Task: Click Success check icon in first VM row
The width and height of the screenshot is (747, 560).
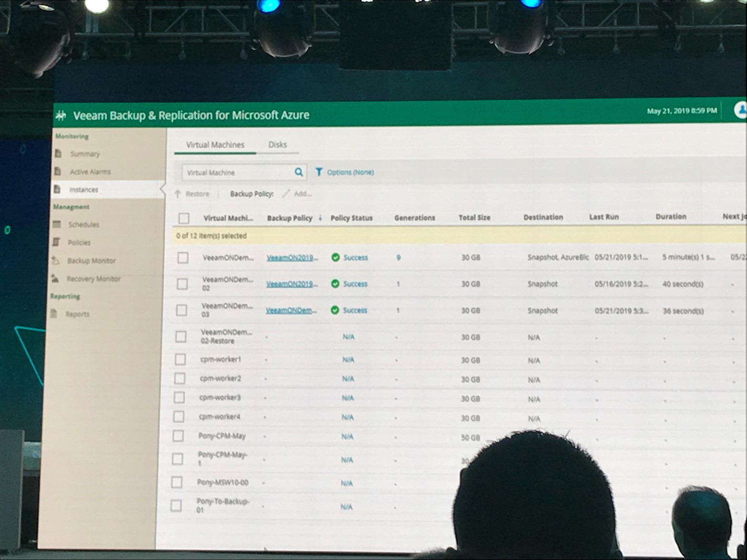Action: click(x=335, y=257)
